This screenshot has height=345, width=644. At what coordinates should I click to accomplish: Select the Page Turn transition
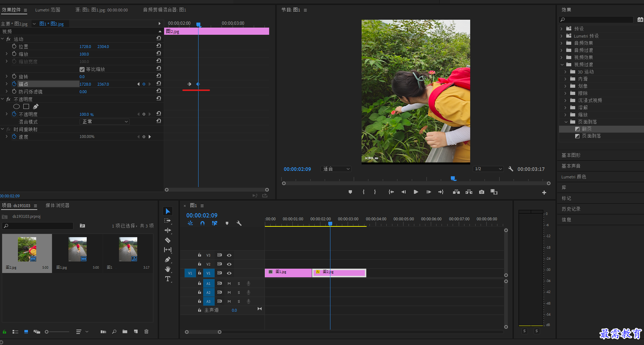click(x=587, y=129)
